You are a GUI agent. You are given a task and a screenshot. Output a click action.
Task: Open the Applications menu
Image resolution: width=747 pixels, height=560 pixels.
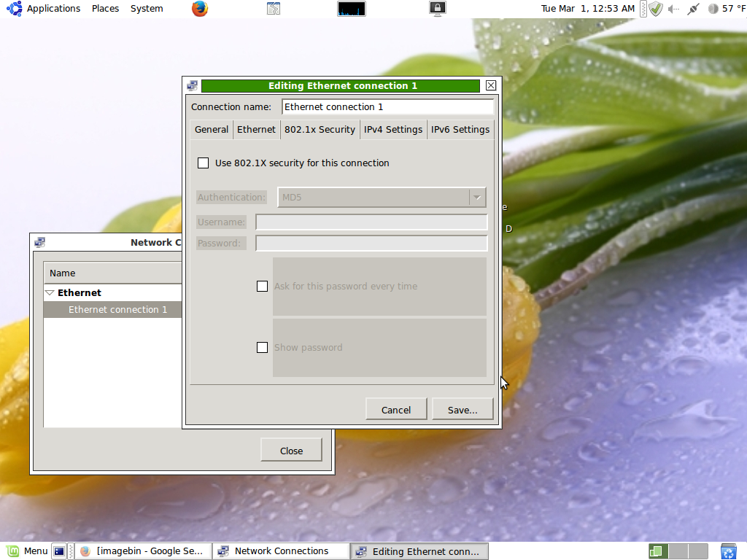point(53,9)
